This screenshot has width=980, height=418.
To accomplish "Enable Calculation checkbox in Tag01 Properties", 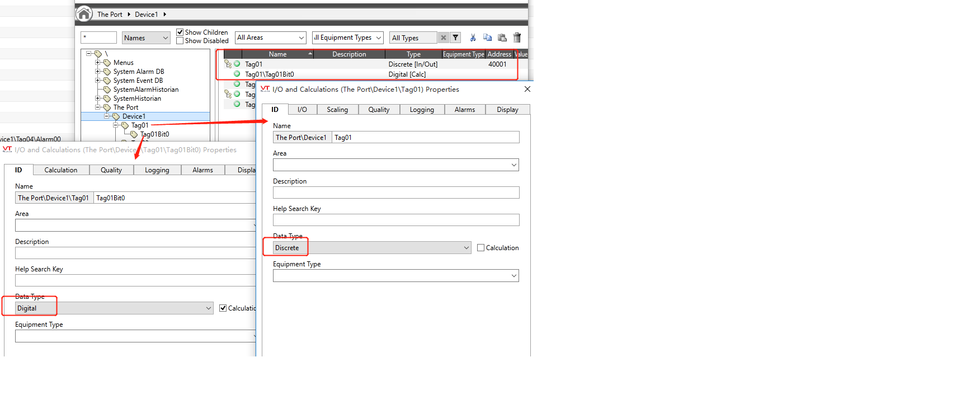I will coord(480,248).
